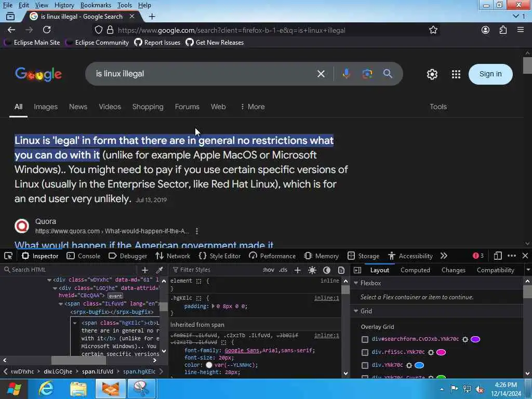Viewport: 532px width, 399px height.
Task: Clear the Google search query with X
Action: coord(321,74)
